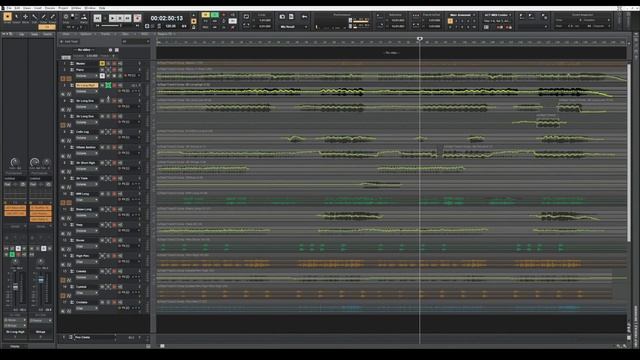Screen dimensions: 640x360
Task: Arm the transport Record button
Action: (138, 18)
